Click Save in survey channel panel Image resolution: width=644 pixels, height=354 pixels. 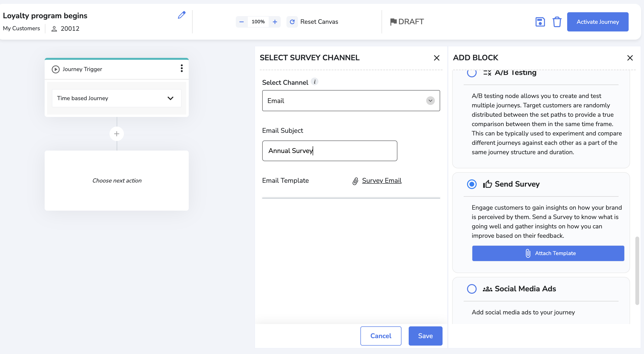tap(425, 336)
